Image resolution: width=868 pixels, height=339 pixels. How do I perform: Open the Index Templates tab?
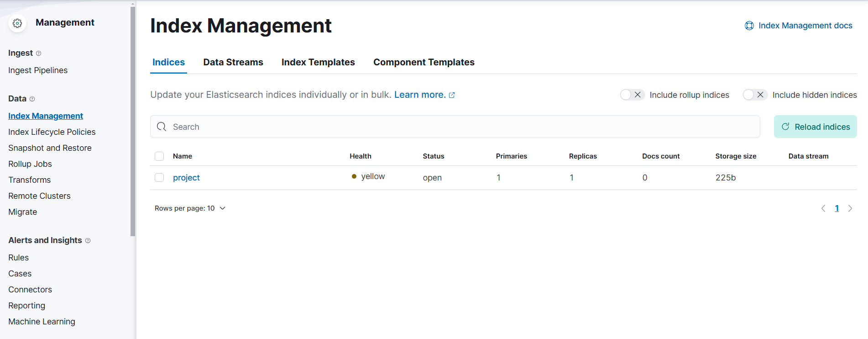pos(318,62)
